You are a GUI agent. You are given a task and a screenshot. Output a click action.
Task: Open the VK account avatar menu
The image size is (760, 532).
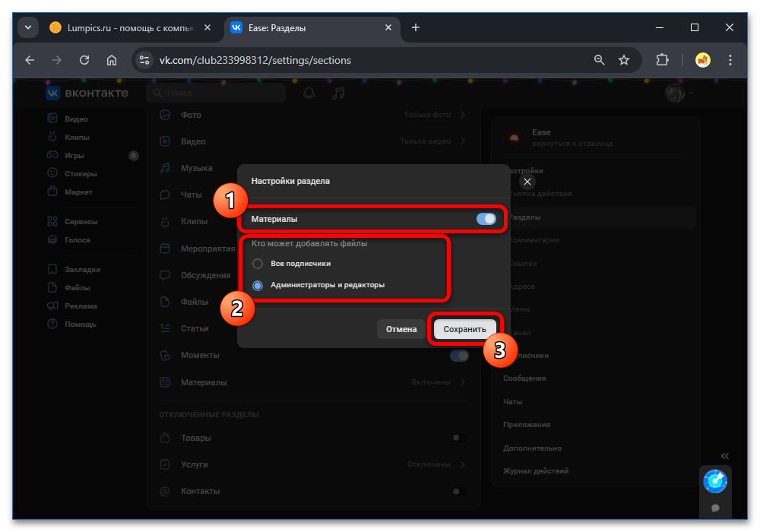pyautogui.click(x=679, y=93)
